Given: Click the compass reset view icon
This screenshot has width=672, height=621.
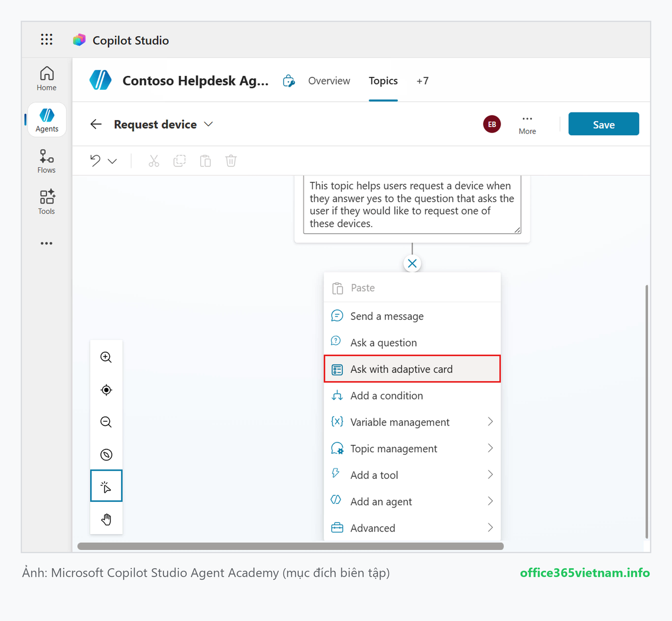Looking at the screenshot, I should (x=106, y=454).
